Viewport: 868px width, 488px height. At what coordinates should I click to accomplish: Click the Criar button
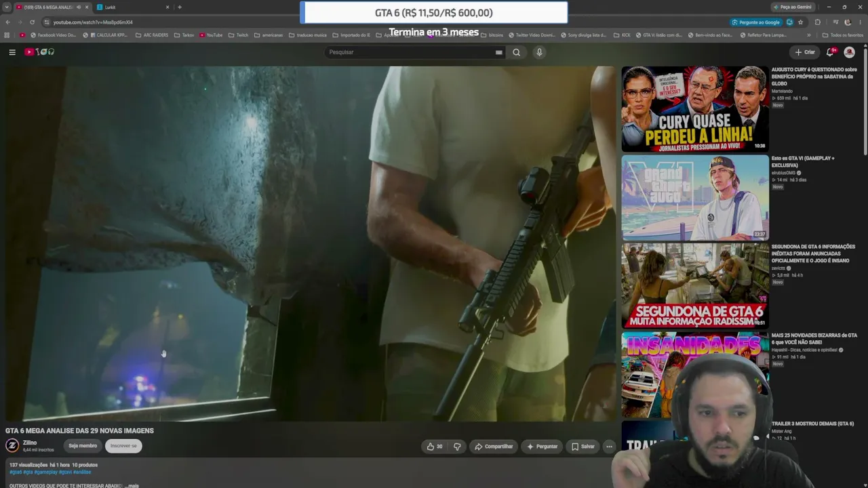(x=805, y=52)
